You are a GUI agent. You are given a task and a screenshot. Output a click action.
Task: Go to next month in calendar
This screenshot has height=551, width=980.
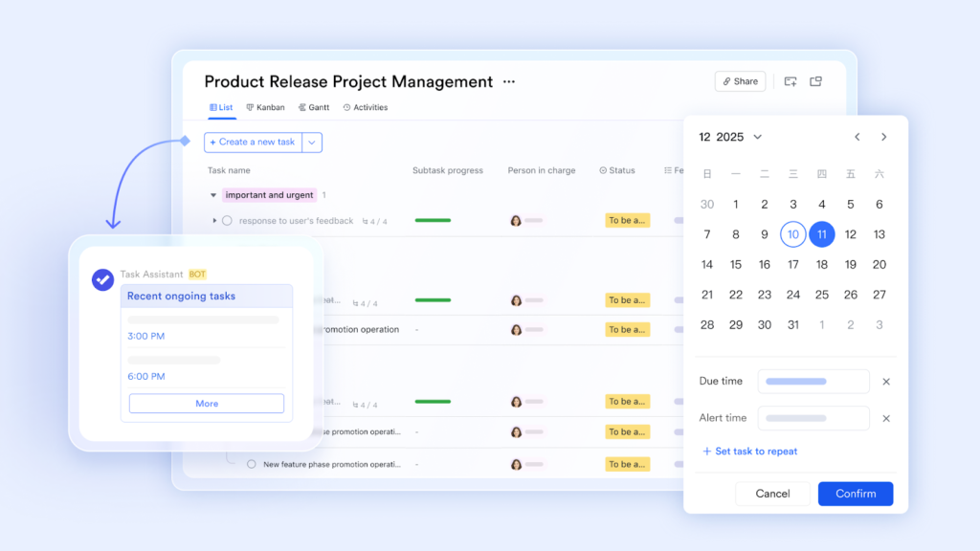coord(883,137)
